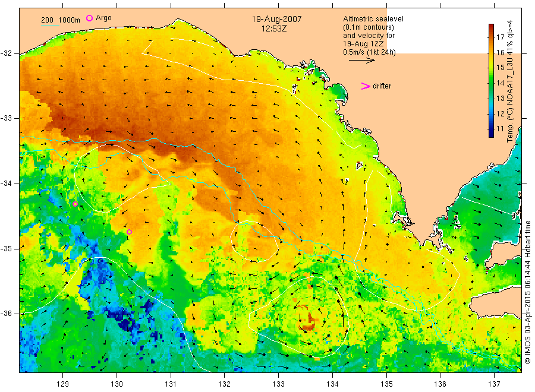
Task: Click the 'Altimetric sealevel' caption text
Action: point(373,19)
